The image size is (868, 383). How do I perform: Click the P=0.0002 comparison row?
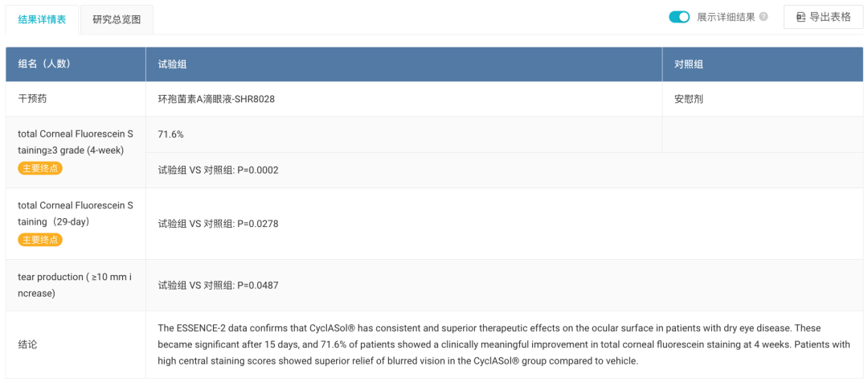(x=504, y=170)
